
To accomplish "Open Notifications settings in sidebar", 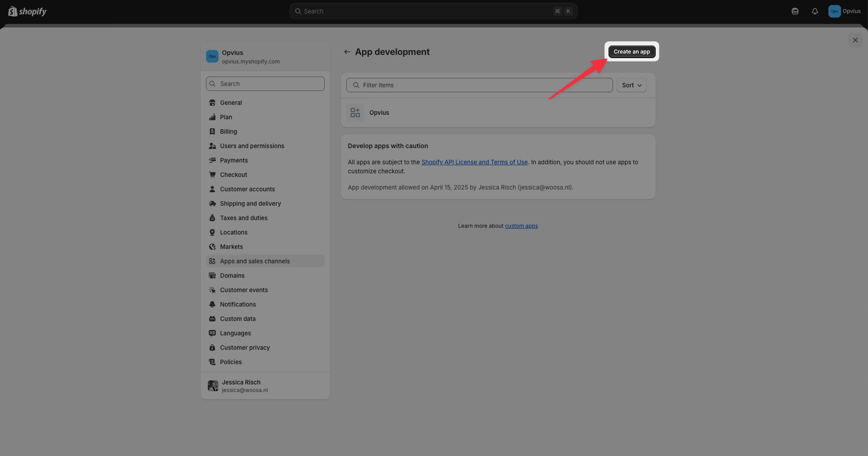I will (265, 304).
